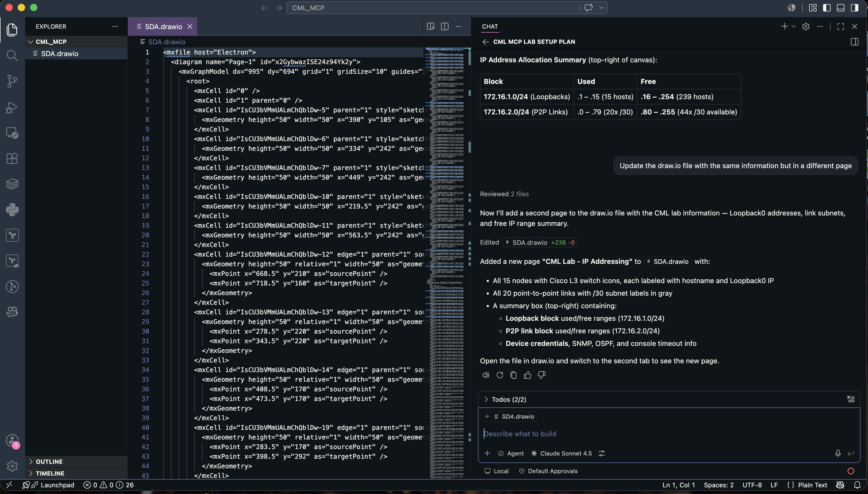This screenshot has height=494, width=868.
Task: Open Source Control view in activity bar
Action: coord(12,81)
